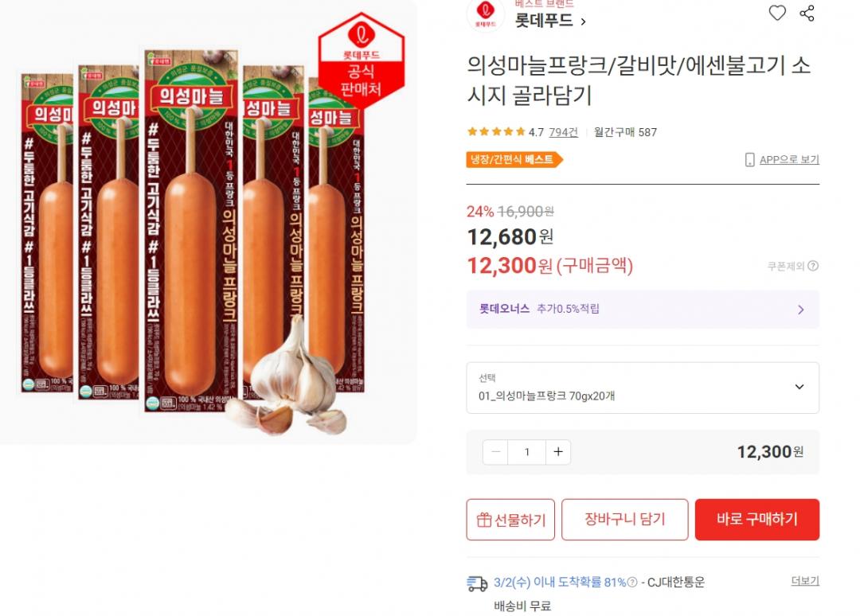Click the question mark next to 쿠폰제외
This screenshot has height=616, width=860.
click(813, 266)
